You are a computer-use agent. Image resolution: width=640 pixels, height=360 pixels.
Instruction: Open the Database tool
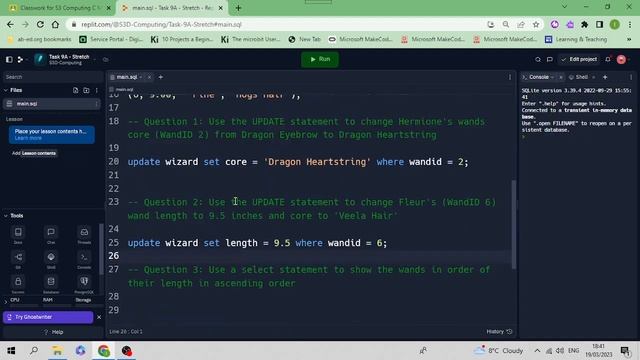click(51, 284)
